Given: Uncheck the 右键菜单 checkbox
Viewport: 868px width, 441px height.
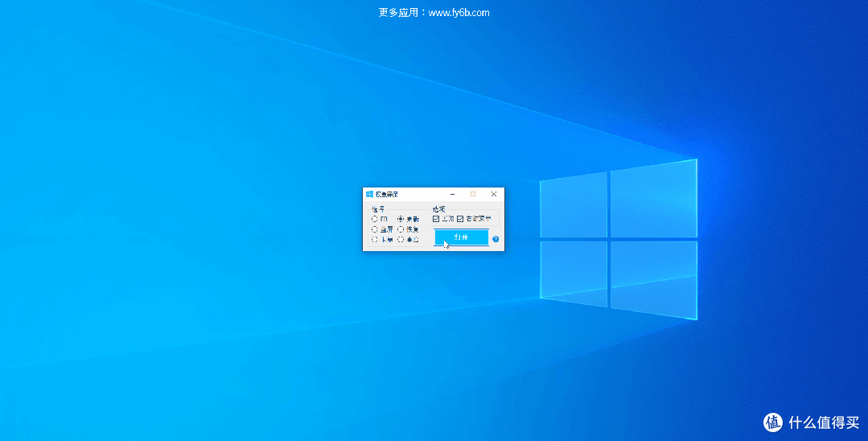Looking at the screenshot, I should [460, 219].
